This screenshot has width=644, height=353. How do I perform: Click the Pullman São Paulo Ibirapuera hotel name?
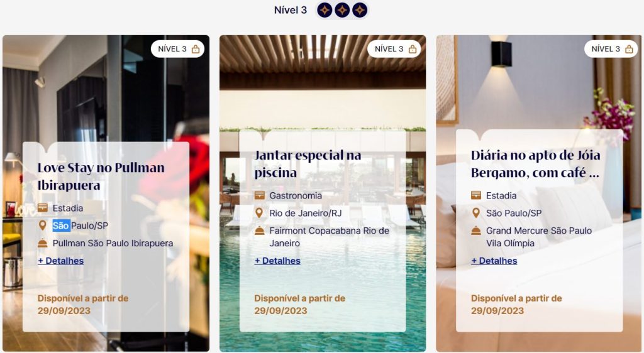coord(113,243)
